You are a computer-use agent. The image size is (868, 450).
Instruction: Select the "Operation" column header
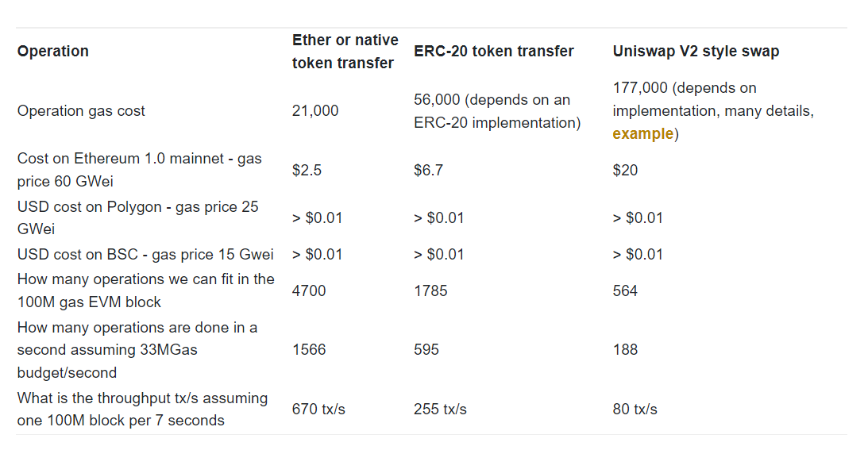coord(53,51)
